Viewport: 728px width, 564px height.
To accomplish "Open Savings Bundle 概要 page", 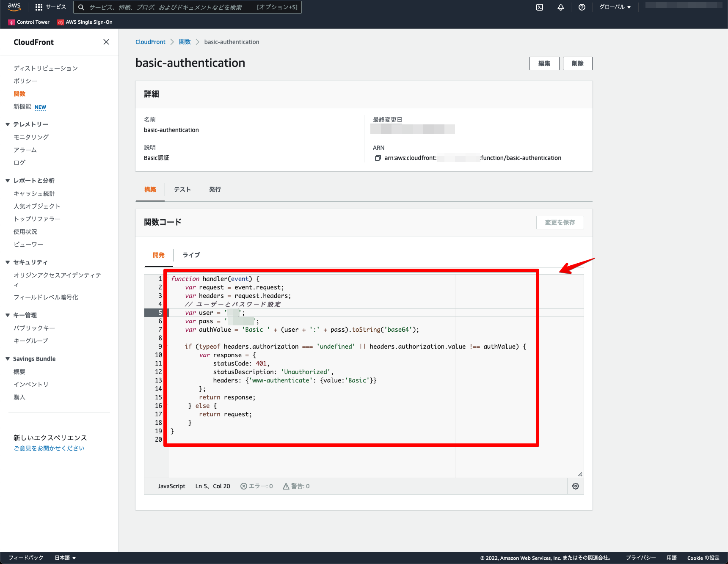I will (19, 371).
